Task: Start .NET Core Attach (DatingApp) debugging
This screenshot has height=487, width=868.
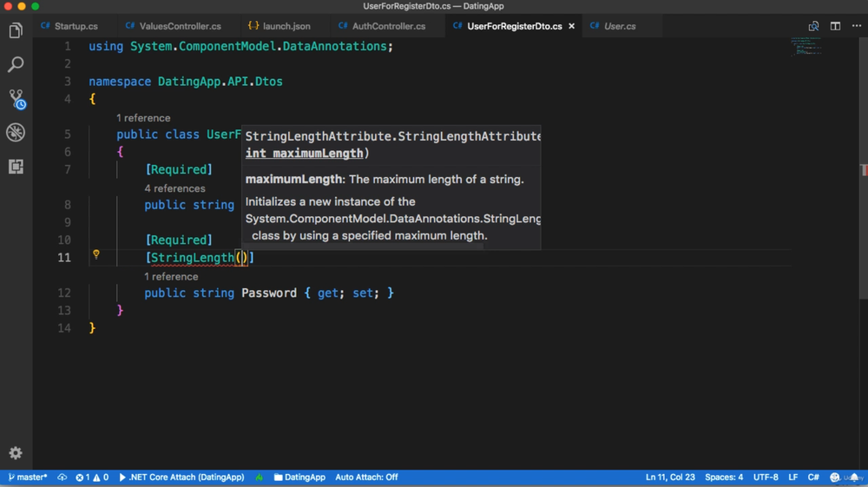Action: (x=181, y=477)
